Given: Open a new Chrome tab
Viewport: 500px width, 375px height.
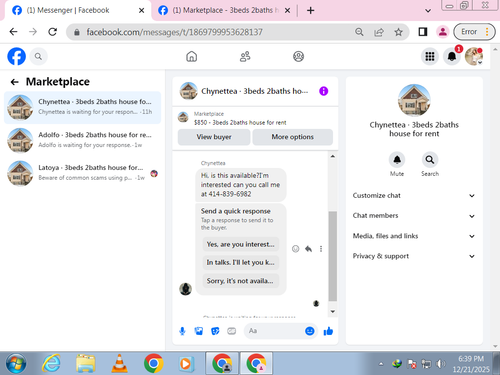Looking at the screenshot, I should coord(310,11).
